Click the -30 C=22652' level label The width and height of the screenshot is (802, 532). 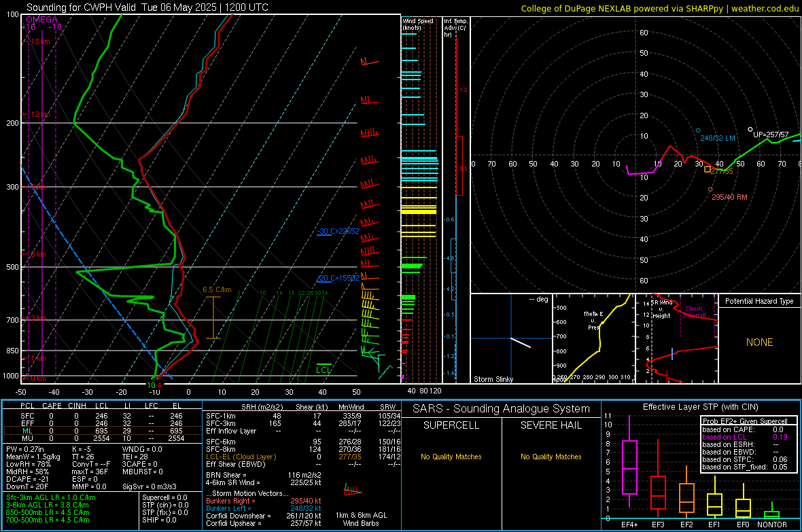338,231
